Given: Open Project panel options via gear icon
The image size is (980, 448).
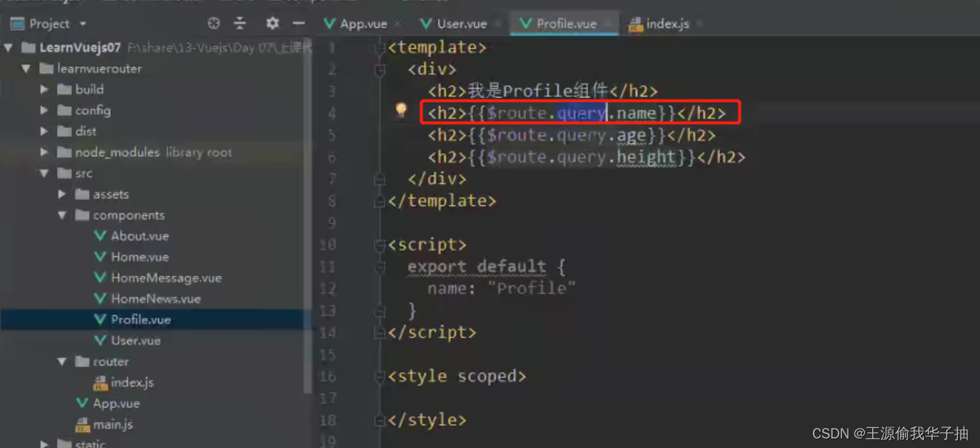Looking at the screenshot, I should point(272,23).
